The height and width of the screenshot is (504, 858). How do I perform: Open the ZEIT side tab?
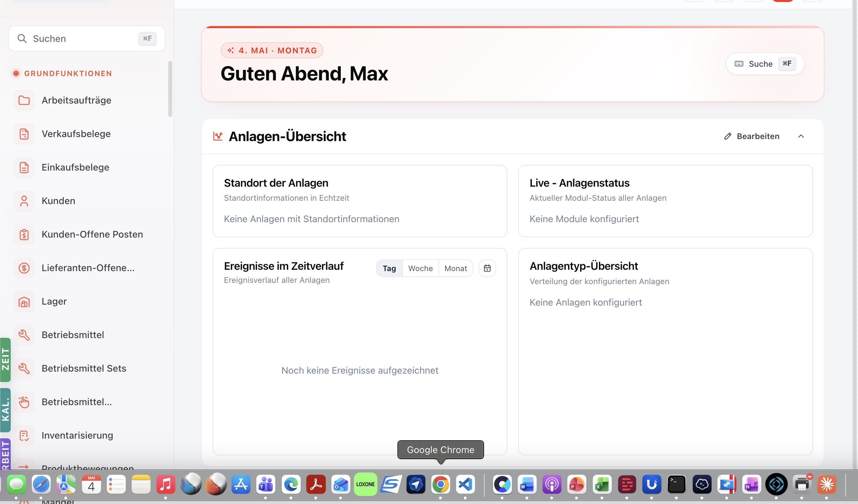pyautogui.click(x=5, y=360)
